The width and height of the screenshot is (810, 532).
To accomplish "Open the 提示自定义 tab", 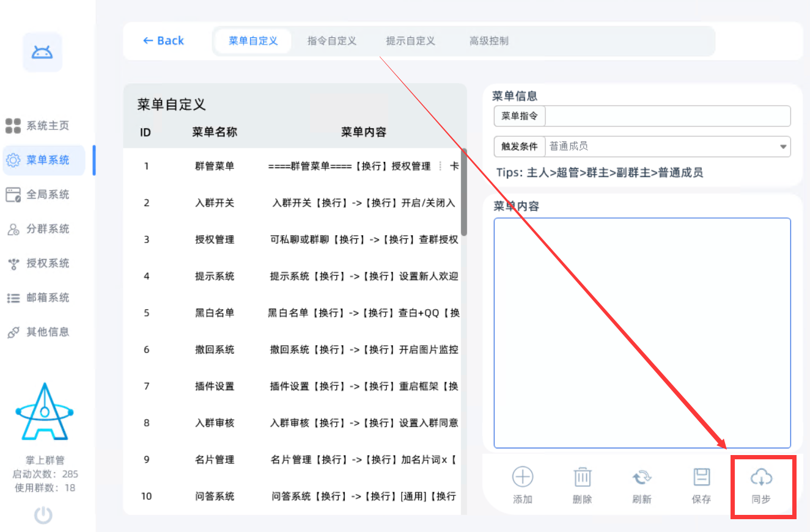I will [410, 41].
